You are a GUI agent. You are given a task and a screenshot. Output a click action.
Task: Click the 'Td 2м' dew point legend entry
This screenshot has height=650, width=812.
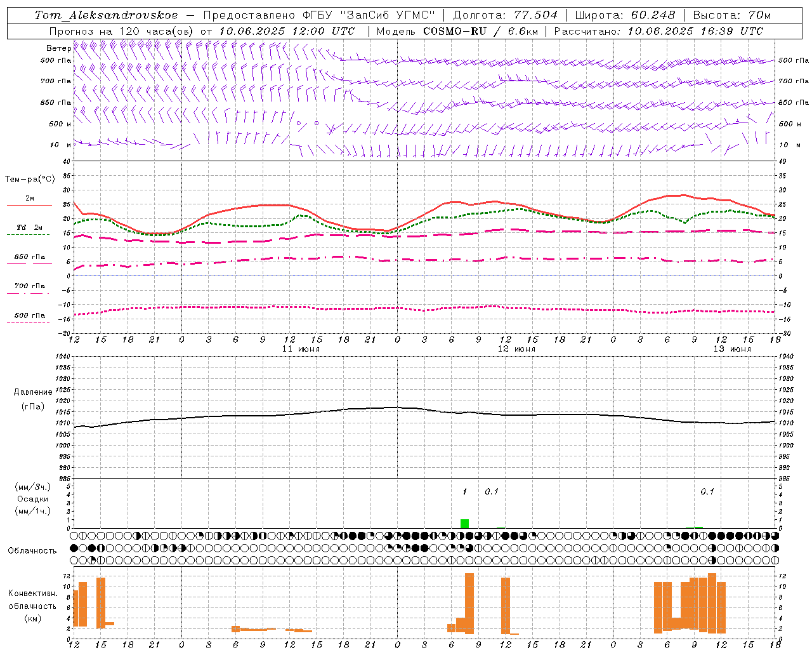coord(30,227)
